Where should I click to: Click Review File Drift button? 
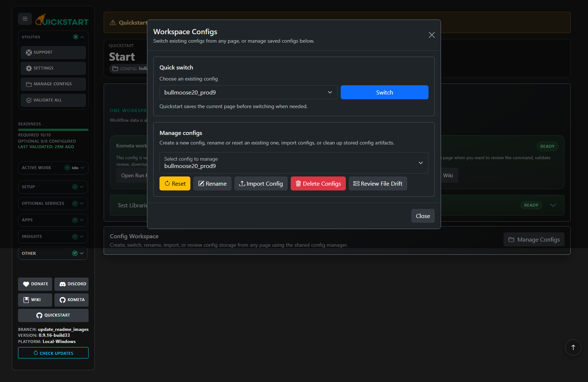point(378,183)
